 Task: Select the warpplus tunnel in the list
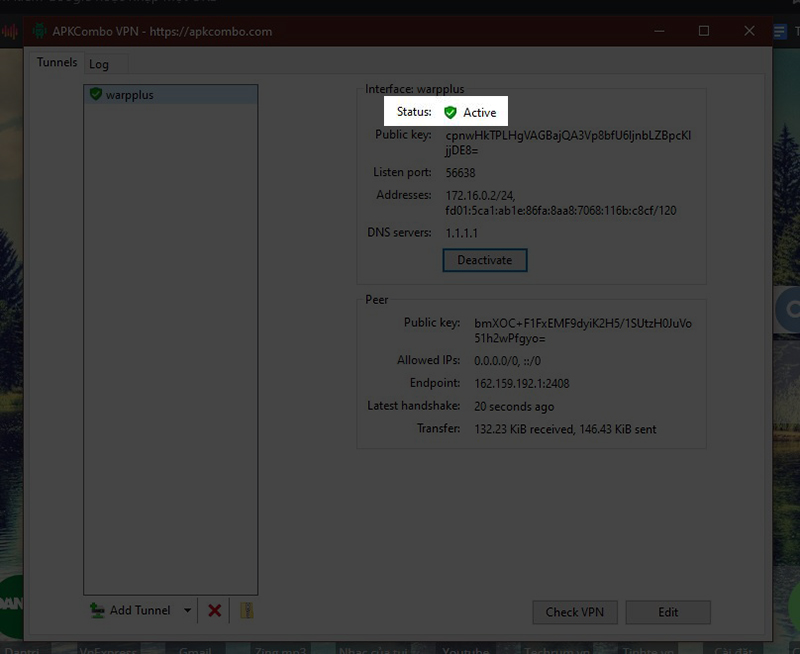(x=130, y=95)
